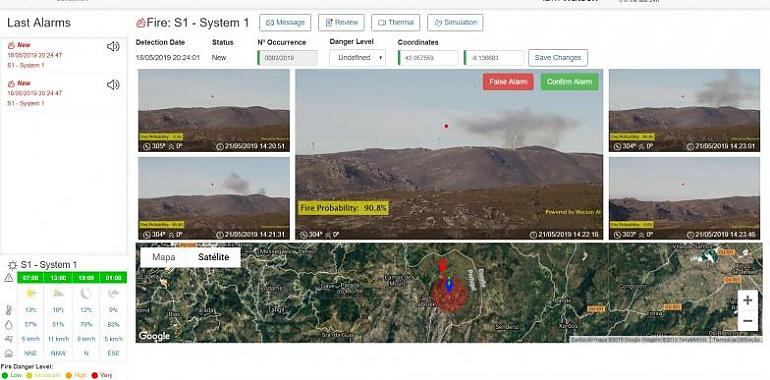Click the wind direction row icon
The width and height of the screenshot is (770, 380).
coord(8,353)
